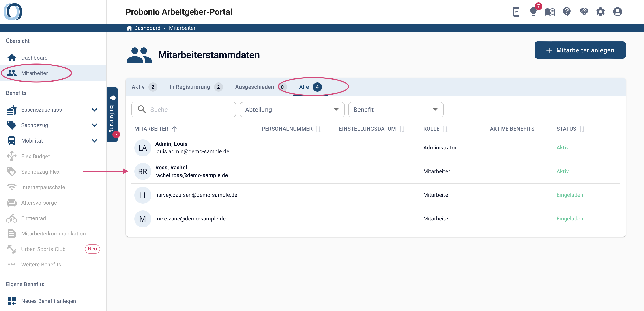The width and height of the screenshot is (644, 311).
Task: Click the 'Administrator' role cell
Action: pyautogui.click(x=440, y=148)
